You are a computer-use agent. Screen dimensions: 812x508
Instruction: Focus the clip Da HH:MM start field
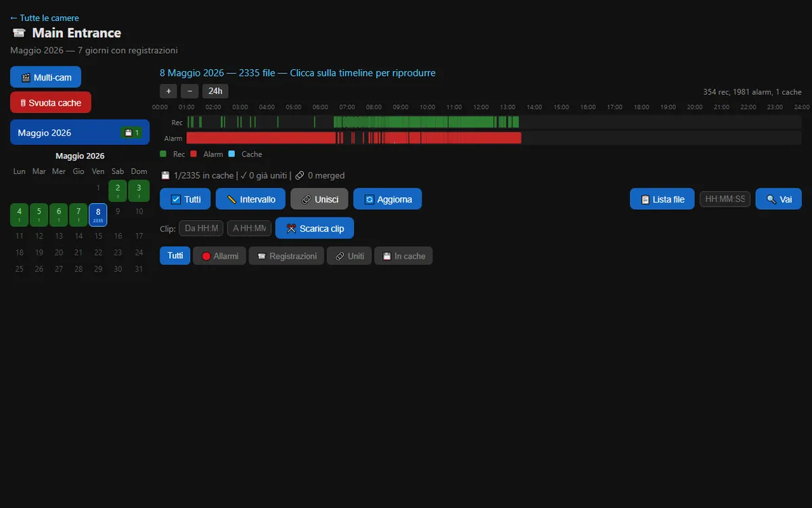tap(201, 228)
